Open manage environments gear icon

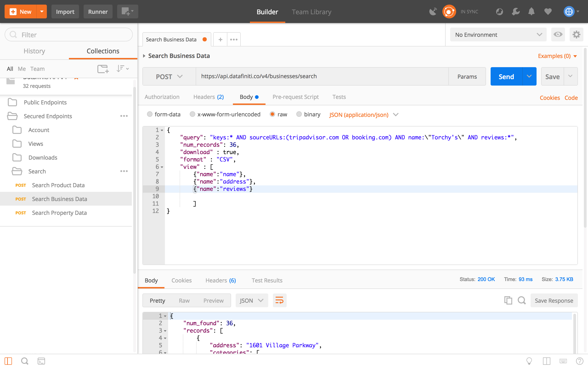[x=576, y=34]
